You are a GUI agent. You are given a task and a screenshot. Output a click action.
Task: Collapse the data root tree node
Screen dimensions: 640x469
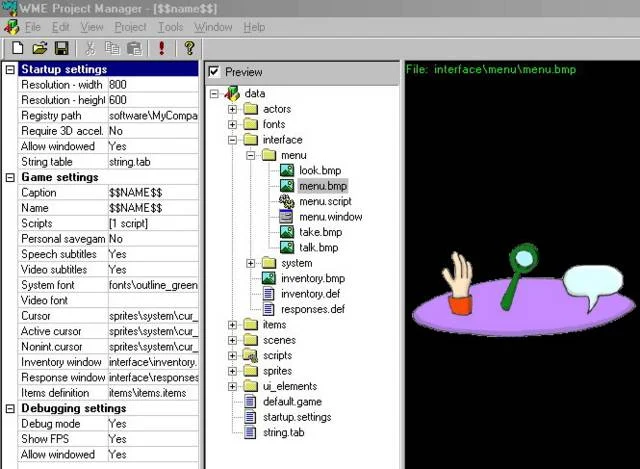coord(214,94)
